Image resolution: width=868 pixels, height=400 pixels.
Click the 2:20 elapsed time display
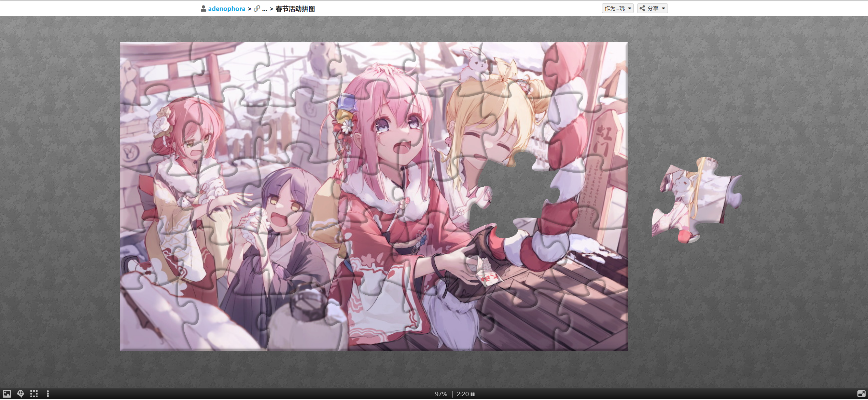coord(463,394)
